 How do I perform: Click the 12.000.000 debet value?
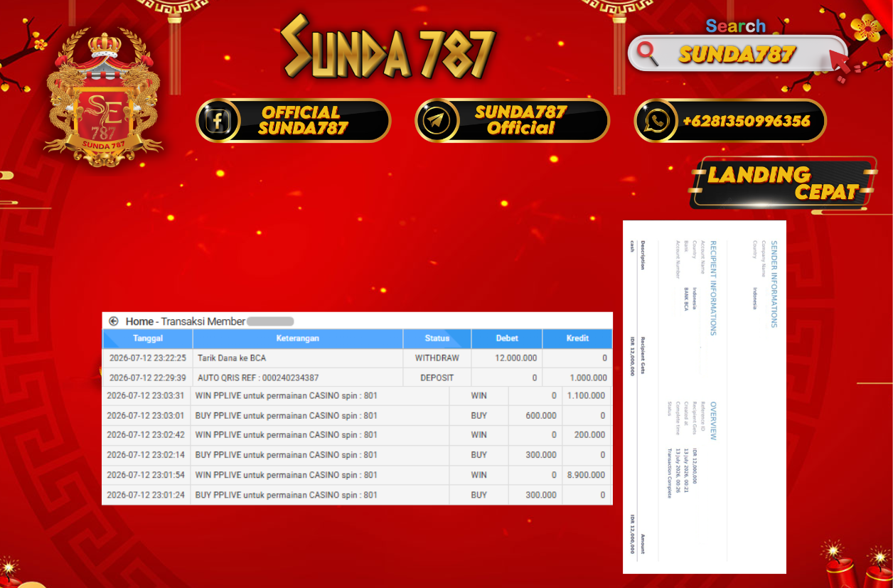point(516,358)
